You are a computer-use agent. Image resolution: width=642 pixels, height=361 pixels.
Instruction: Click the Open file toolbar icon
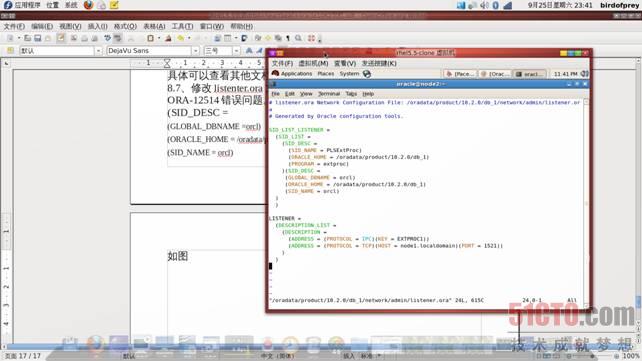[x=27, y=38]
